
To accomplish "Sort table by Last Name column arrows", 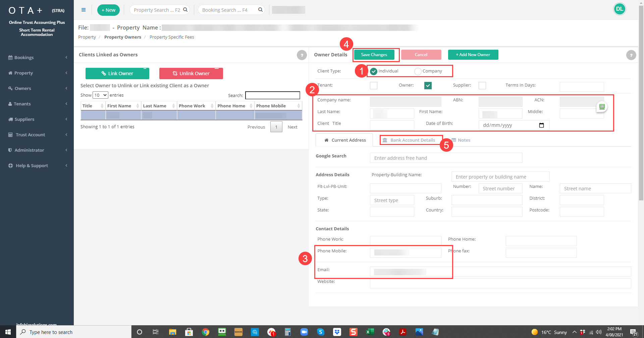I will (173, 106).
